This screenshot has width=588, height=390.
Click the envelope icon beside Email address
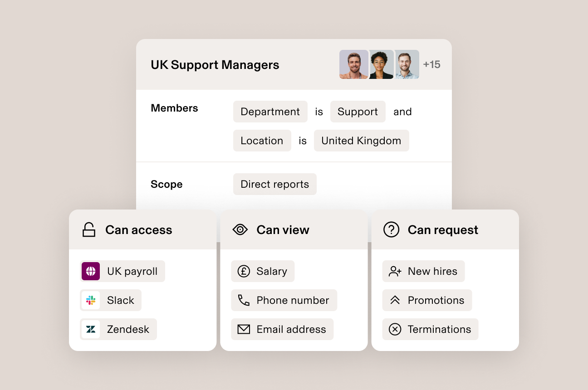click(x=244, y=329)
